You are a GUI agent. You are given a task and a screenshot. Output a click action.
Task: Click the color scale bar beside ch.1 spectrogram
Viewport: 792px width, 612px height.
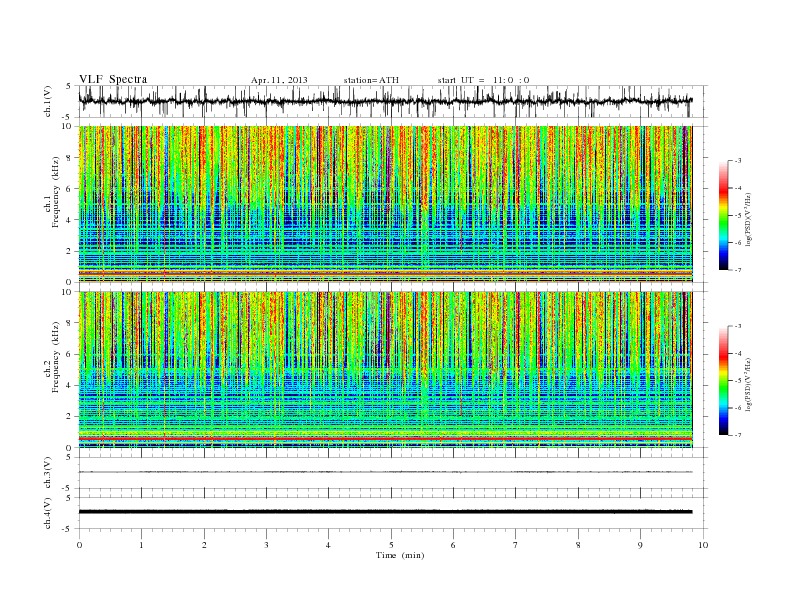[x=723, y=215]
